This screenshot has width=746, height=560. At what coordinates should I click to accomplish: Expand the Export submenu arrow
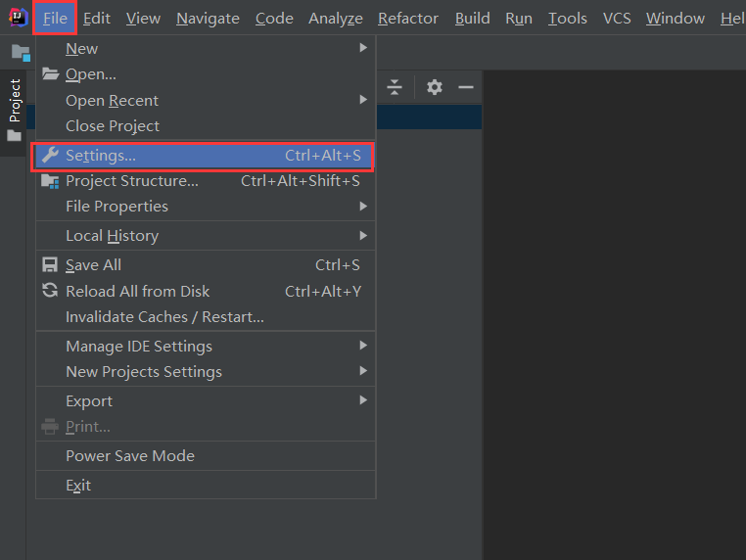(x=363, y=400)
